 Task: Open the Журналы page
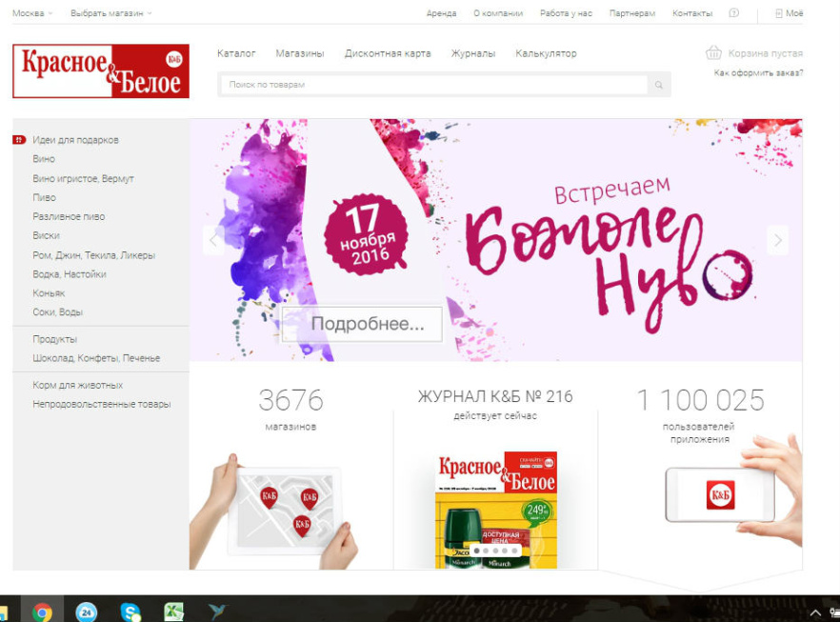(x=473, y=53)
